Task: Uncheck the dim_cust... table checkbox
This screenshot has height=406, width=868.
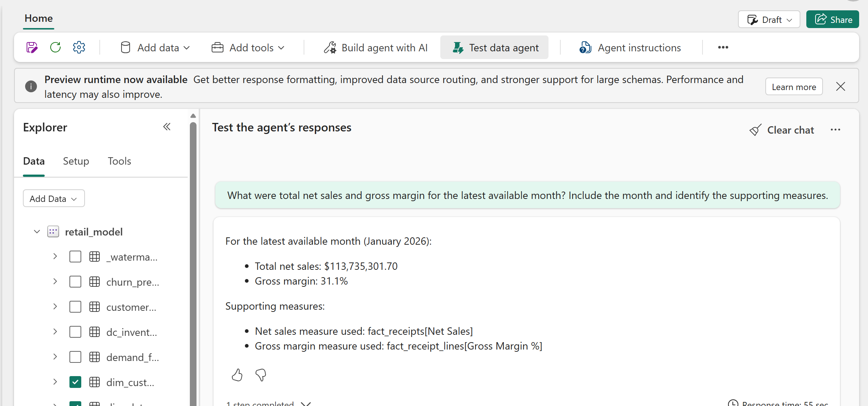Action: (x=75, y=382)
